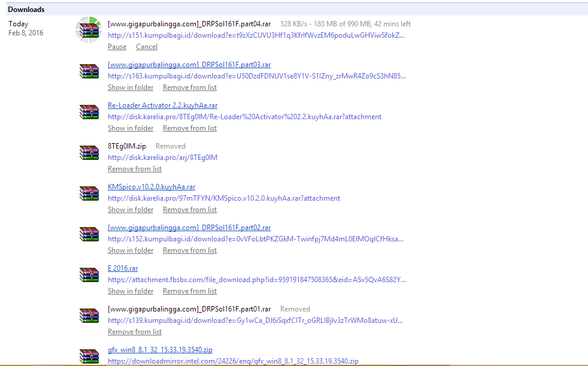Show E 2016.rar in folder
The image size is (588, 366).
131,291
